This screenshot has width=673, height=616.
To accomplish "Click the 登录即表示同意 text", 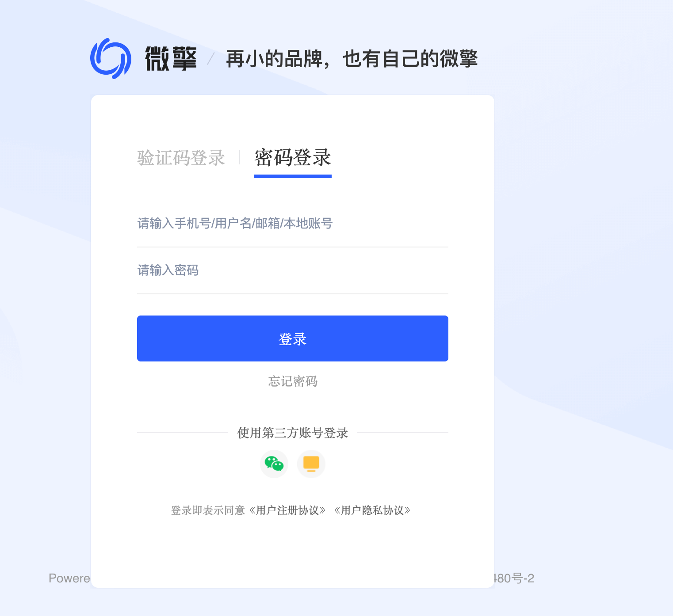I will [208, 510].
